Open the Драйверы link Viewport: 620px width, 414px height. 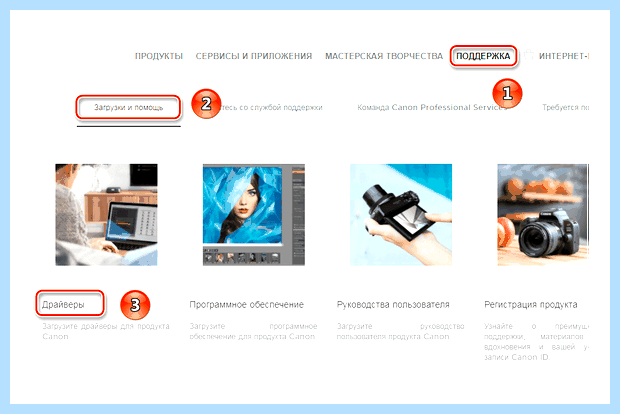click(63, 305)
